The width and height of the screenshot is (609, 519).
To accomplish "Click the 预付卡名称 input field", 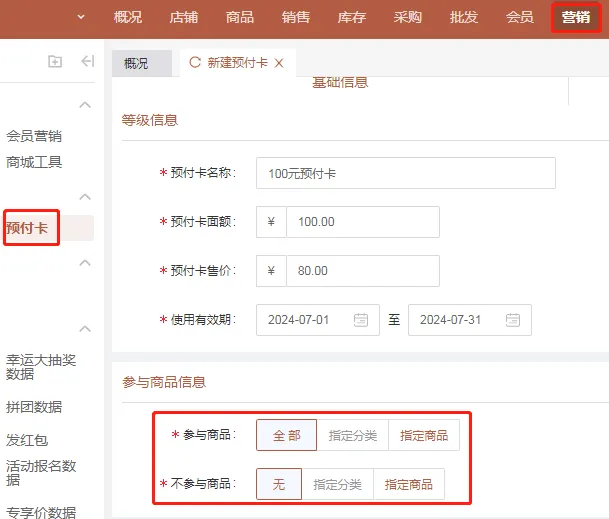I will pos(405,173).
